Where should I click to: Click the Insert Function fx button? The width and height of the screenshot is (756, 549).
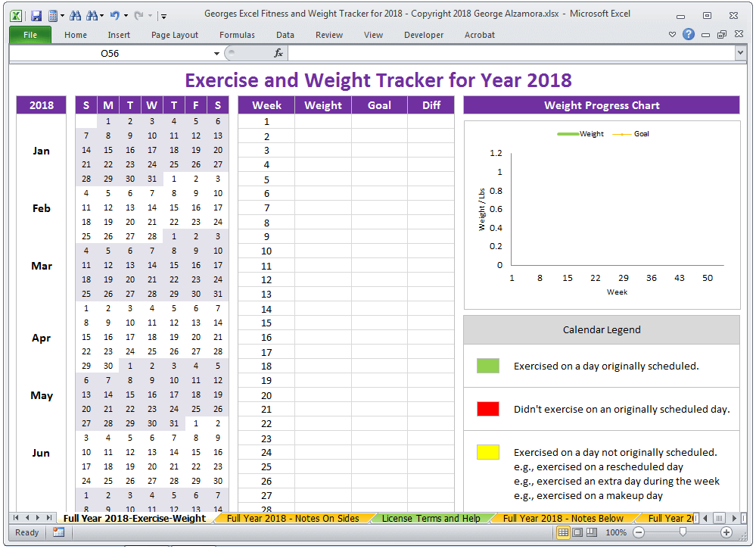278,54
